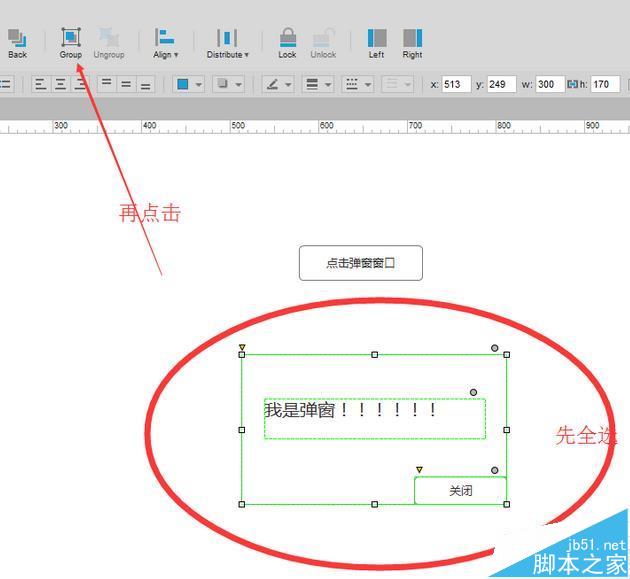Send selection to Back
Viewport: 630px width, 579px height.
click(17, 40)
